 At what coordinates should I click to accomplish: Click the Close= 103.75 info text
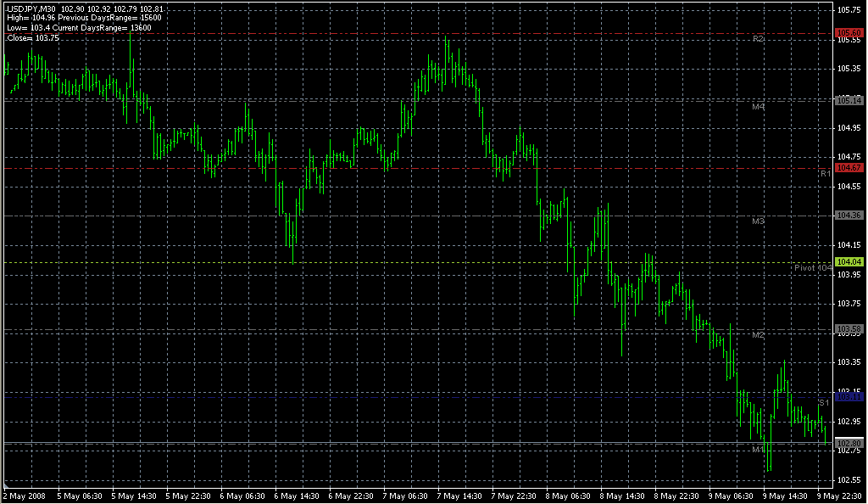tap(33, 38)
